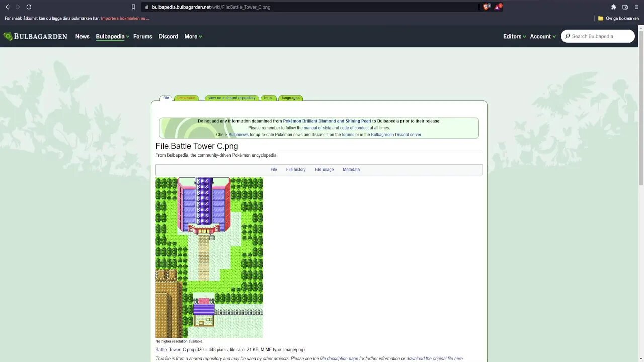Click the Battle_Tower_C.png file name link

click(175, 350)
